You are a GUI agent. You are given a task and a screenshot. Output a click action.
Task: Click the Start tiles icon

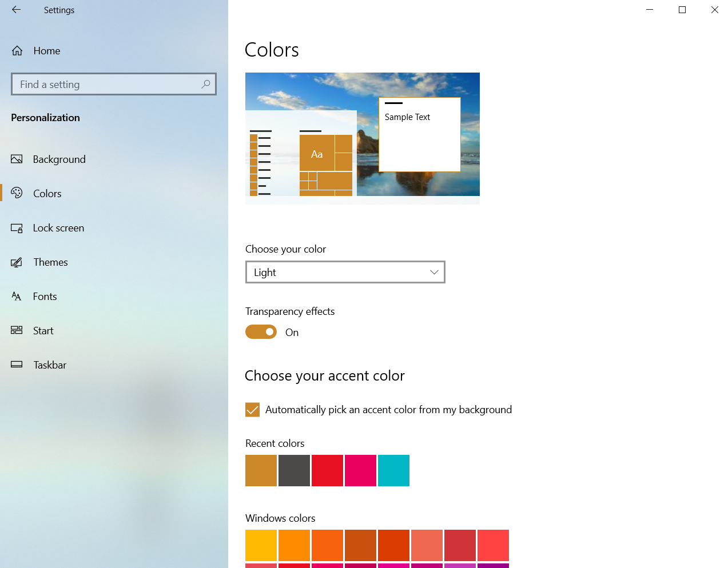pyautogui.click(x=17, y=330)
